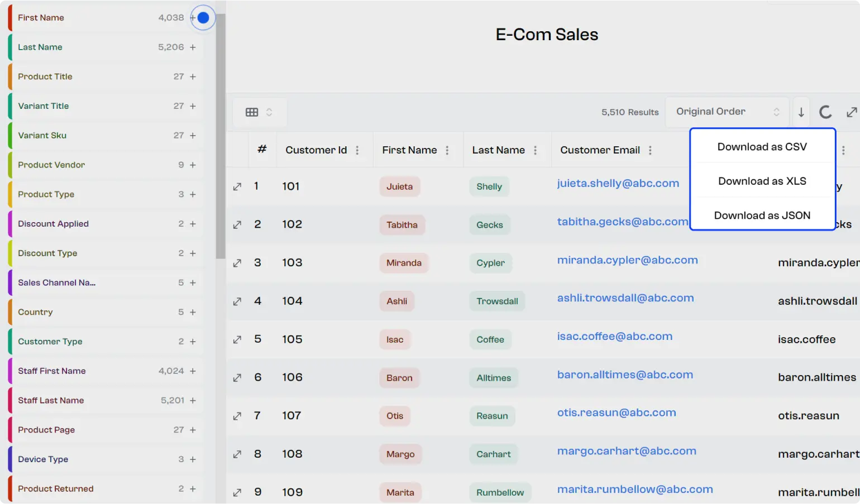Click the download arrow icon

click(801, 112)
